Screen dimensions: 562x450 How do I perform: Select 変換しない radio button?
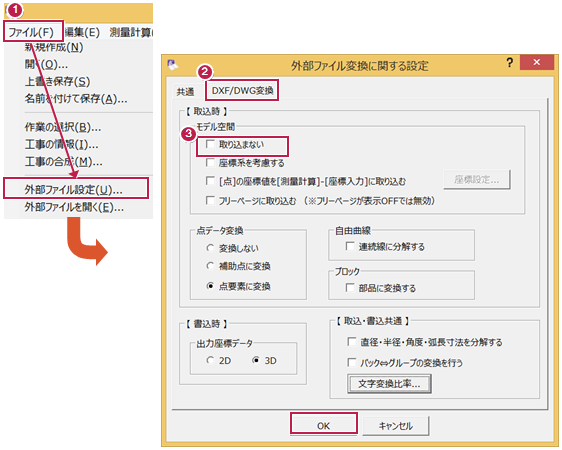click(210, 248)
